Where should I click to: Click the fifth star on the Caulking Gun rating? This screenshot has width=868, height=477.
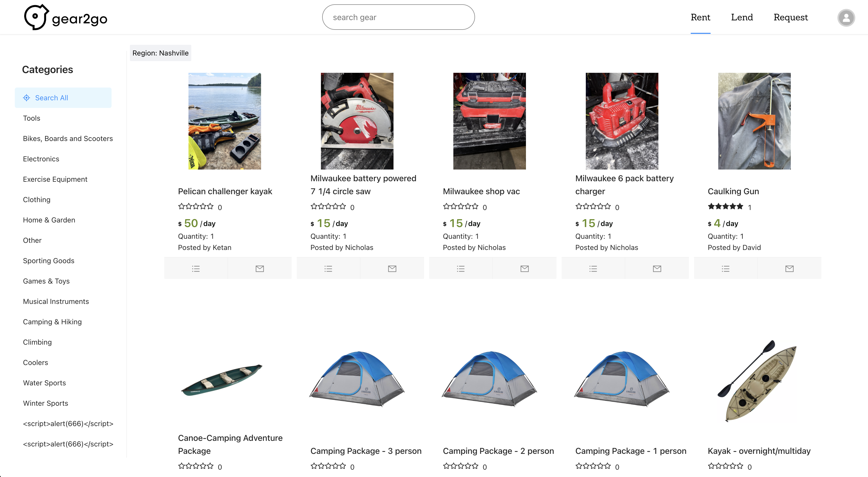pos(740,206)
